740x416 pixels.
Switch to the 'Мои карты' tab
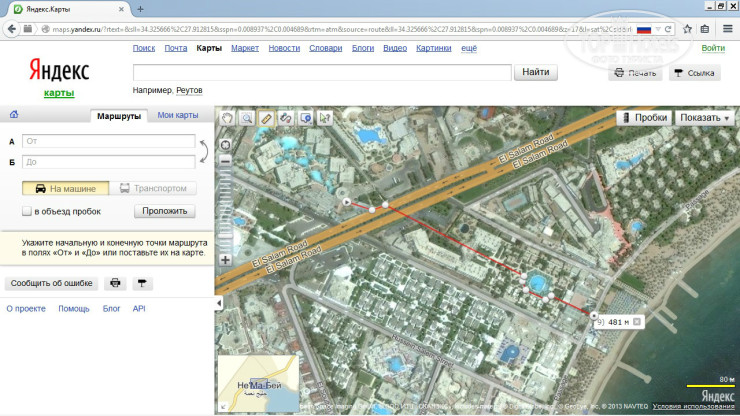(x=178, y=116)
